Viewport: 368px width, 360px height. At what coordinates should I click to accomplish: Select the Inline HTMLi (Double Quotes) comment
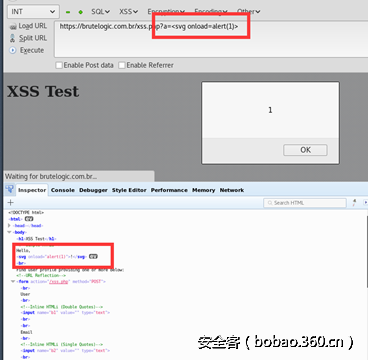62,307
